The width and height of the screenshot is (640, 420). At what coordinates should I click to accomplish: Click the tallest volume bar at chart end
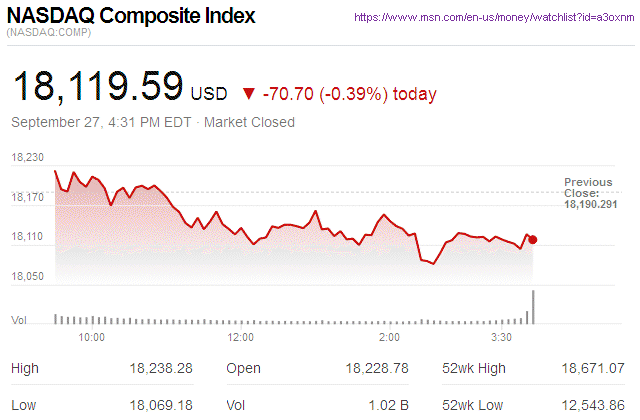pyautogui.click(x=533, y=307)
